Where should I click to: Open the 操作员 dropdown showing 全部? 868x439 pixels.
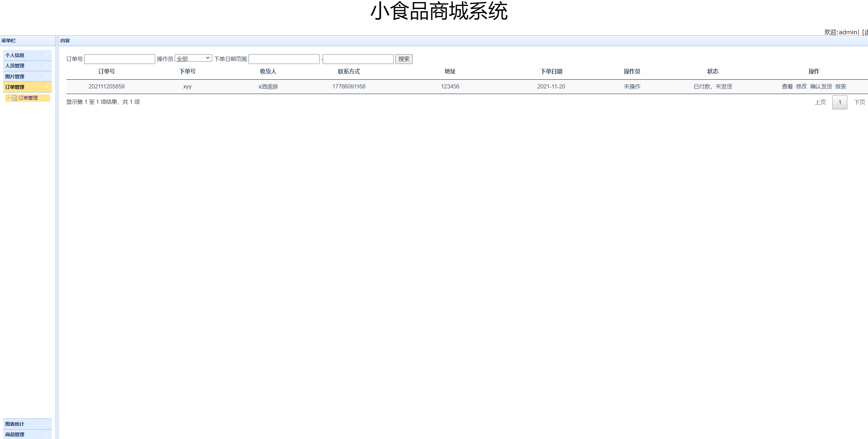193,58
